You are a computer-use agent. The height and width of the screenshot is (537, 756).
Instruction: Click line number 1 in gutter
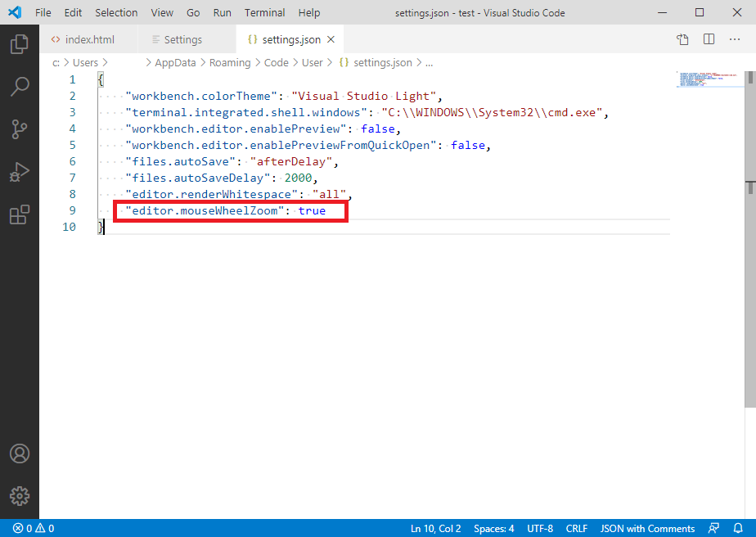click(72, 79)
